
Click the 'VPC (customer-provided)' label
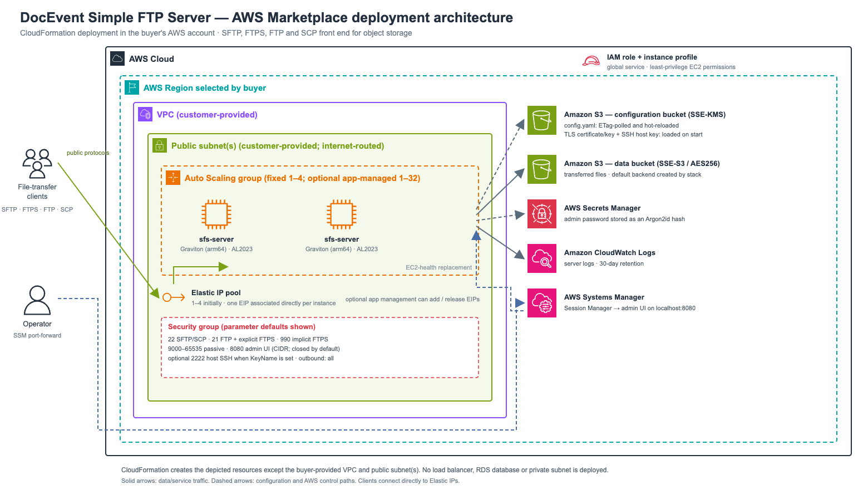pos(207,115)
